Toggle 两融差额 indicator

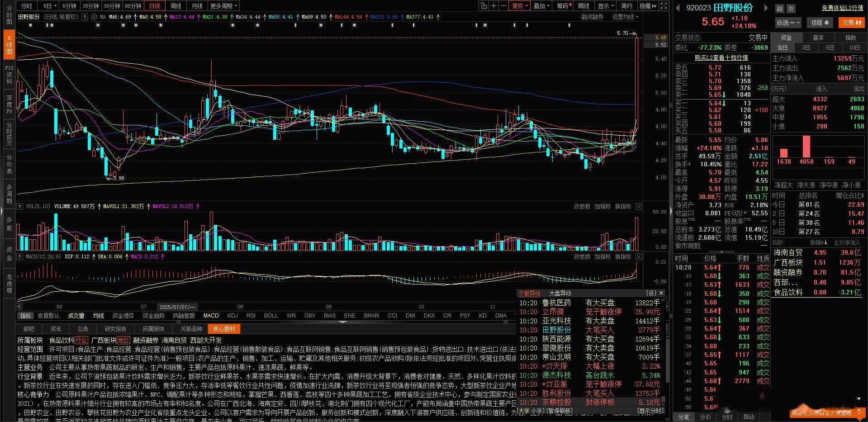pyautogui.click(x=184, y=316)
